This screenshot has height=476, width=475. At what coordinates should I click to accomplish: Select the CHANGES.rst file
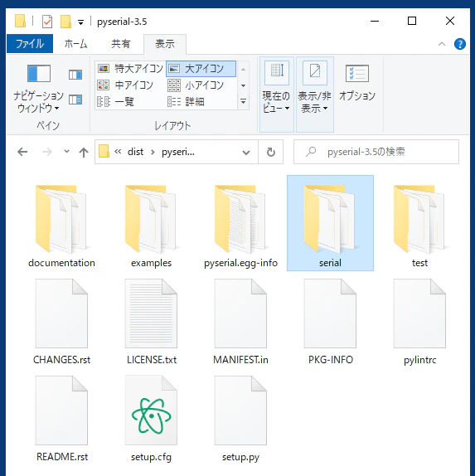click(x=61, y=322)
